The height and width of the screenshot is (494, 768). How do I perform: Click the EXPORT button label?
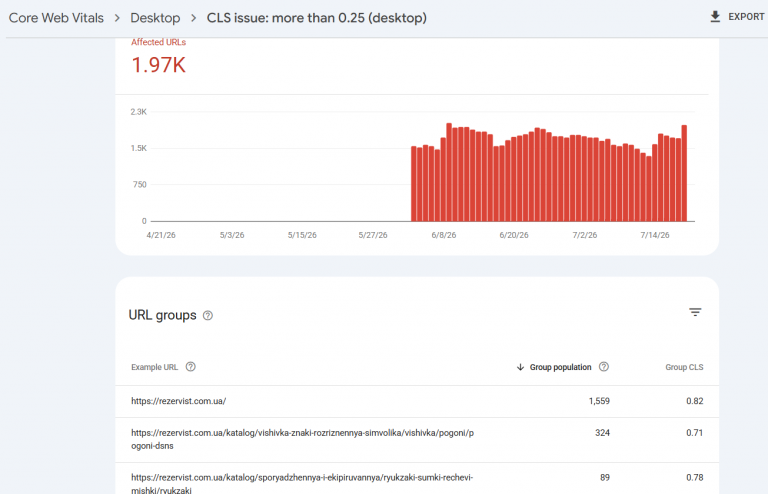tap(746, 17)
